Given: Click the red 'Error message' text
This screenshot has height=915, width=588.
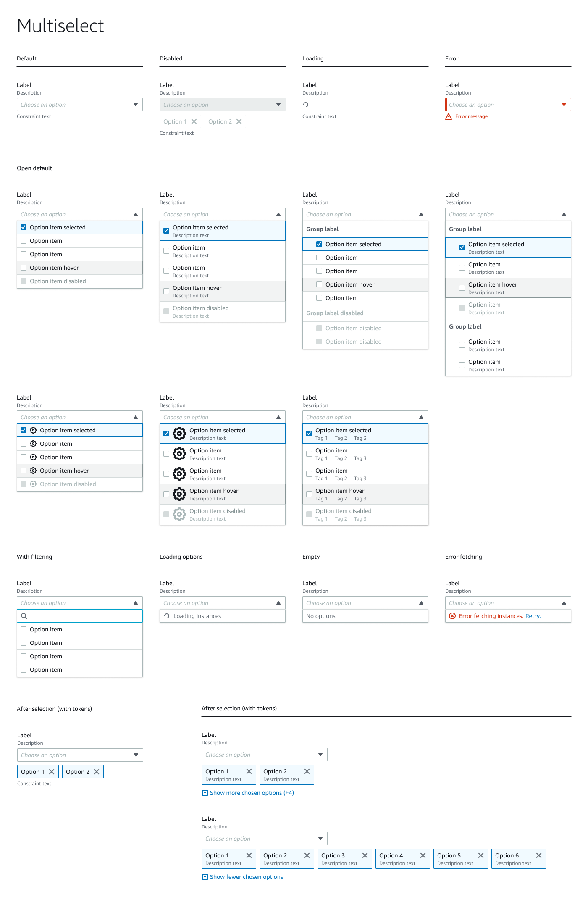Looking at the screenshot, I should (471, 116).
